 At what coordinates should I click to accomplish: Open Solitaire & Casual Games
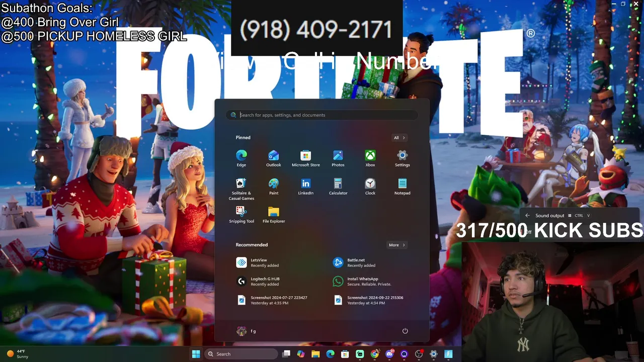(242, 189)
